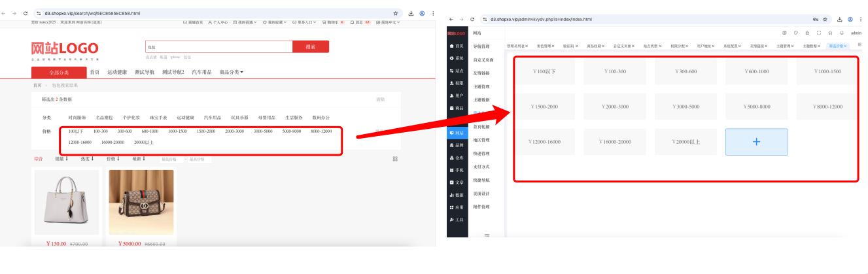
Task: Click the 最低价格 minimum price field
Action: click(171, 159)
